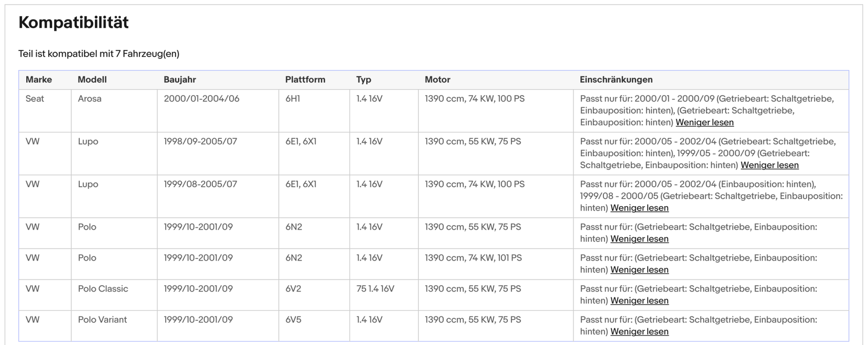This screenshot has width=868, height=345.
Task: Click the Baujahr column header
Action: pos(180,79)
